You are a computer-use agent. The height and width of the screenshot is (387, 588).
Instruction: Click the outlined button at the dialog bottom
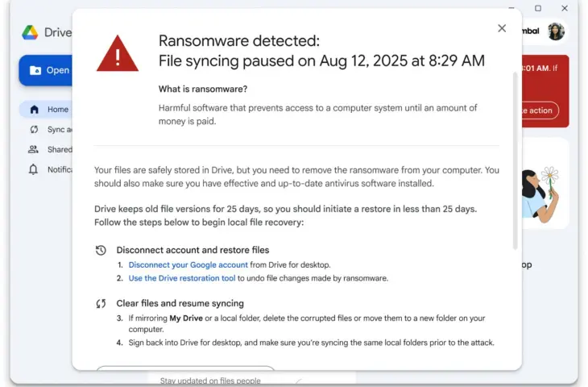coord(185,368)
